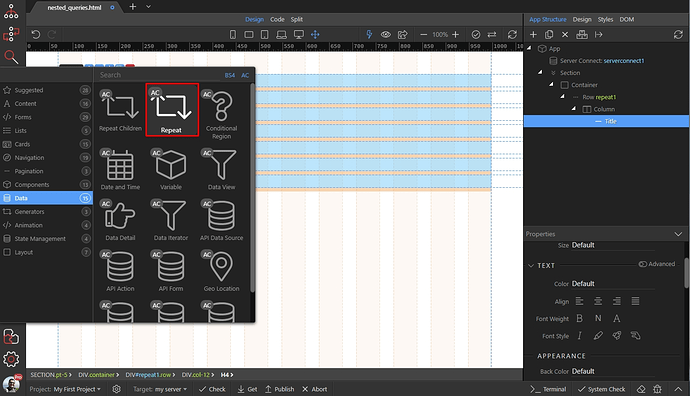This screenshot has height=396, width=690.
Task: Toggle the preview eye icon
Action: [386, 34]
